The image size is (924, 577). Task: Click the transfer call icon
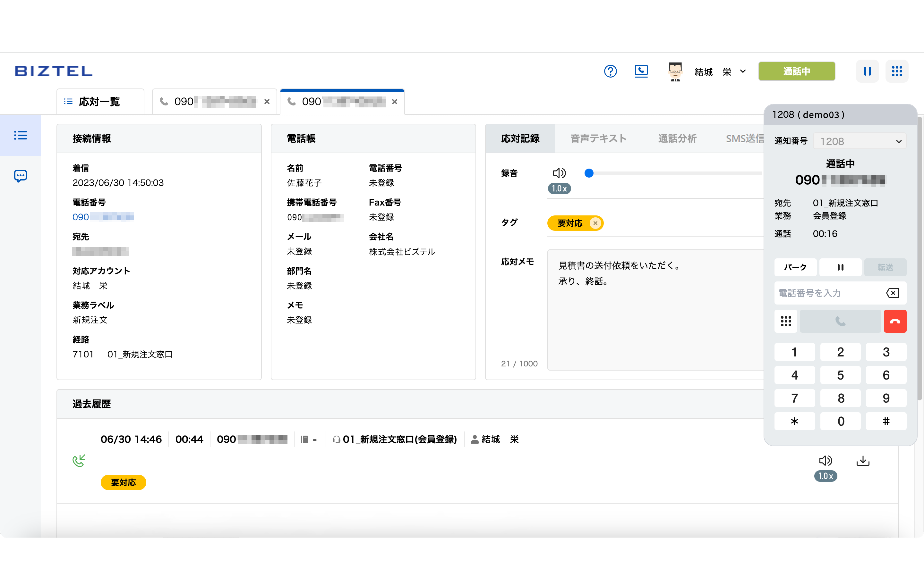pyautogui.click(x=886, y=267)
